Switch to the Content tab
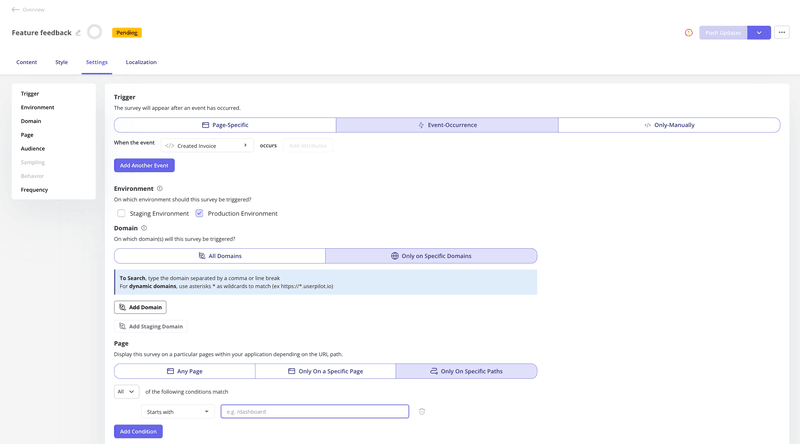 pyautogui.click(x=27, y=62)
